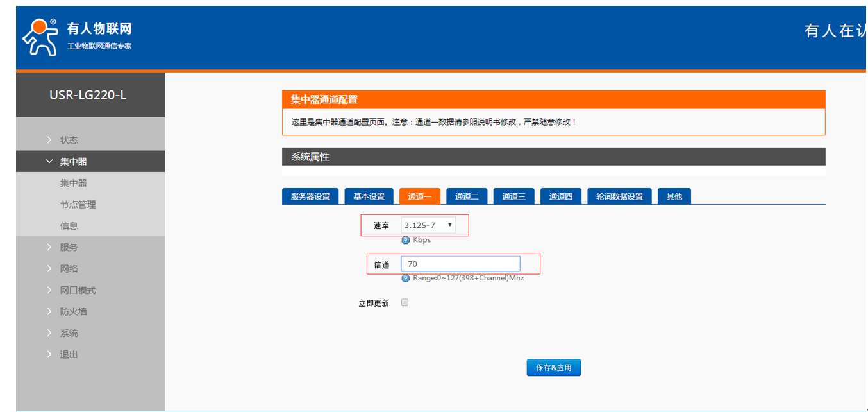The height and width of the screenshot is (412, 868).
Task: Expand the 网络 sidebar menu
Action: click(x=69, y=269)
